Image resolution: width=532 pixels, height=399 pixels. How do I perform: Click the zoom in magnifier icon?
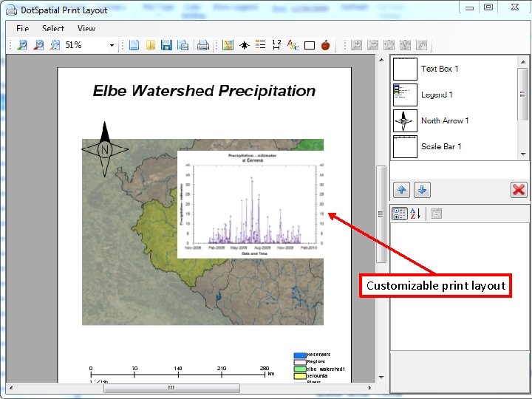point(22,45)
